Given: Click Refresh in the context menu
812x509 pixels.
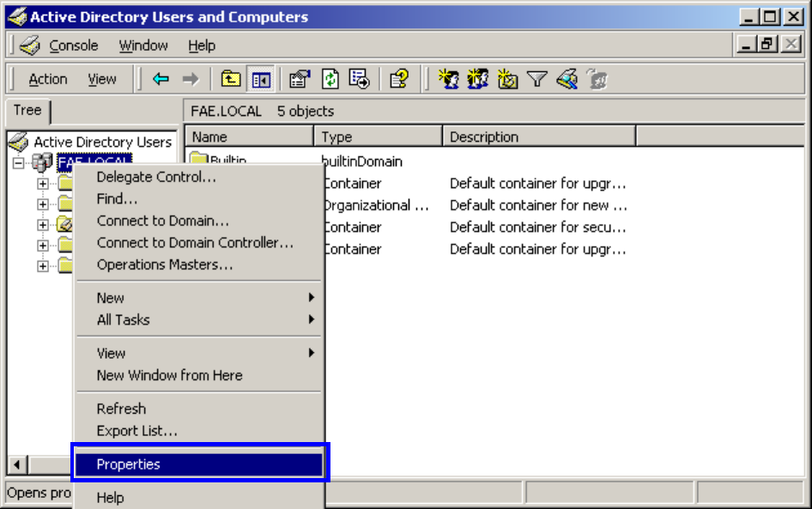Looking at the screenshot, I should point(199,409).
